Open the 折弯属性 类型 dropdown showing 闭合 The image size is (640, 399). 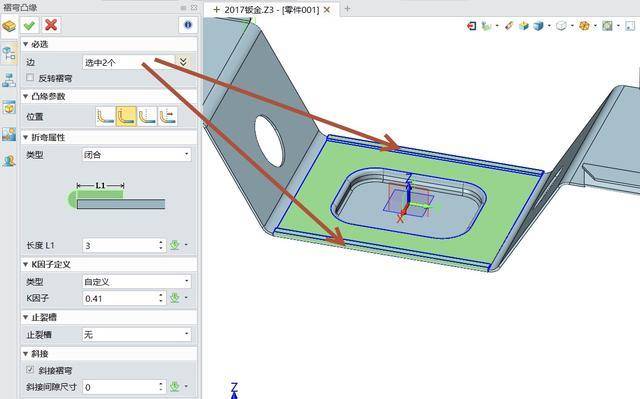click(x=137, y=154)
